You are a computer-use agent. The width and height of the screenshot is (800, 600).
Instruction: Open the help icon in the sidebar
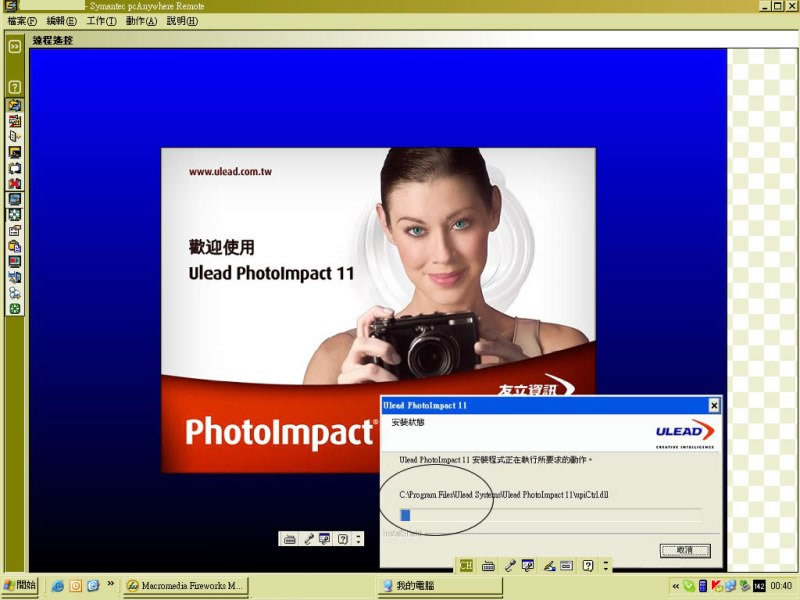pyautogui.click(x=15, y=87)
